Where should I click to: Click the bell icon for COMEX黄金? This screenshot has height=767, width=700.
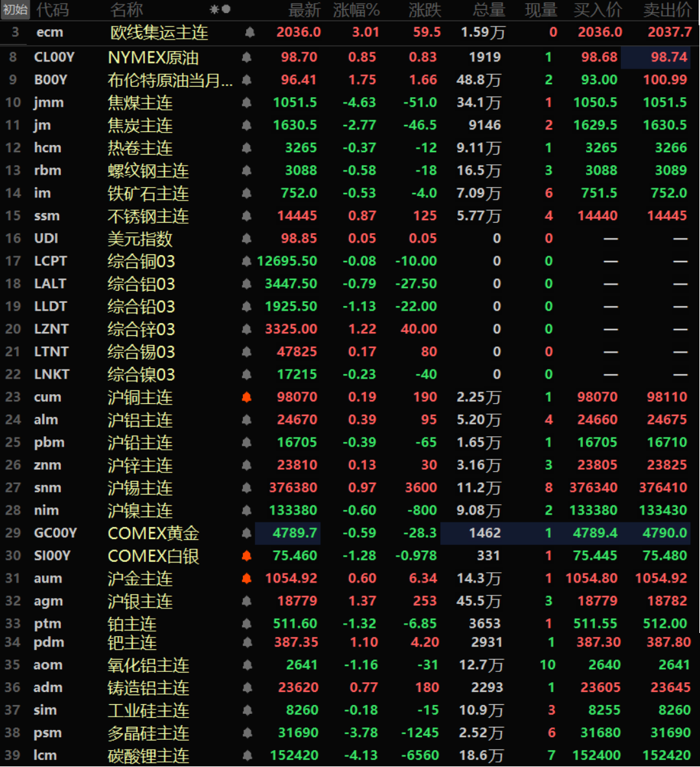[x=246, y=533]
